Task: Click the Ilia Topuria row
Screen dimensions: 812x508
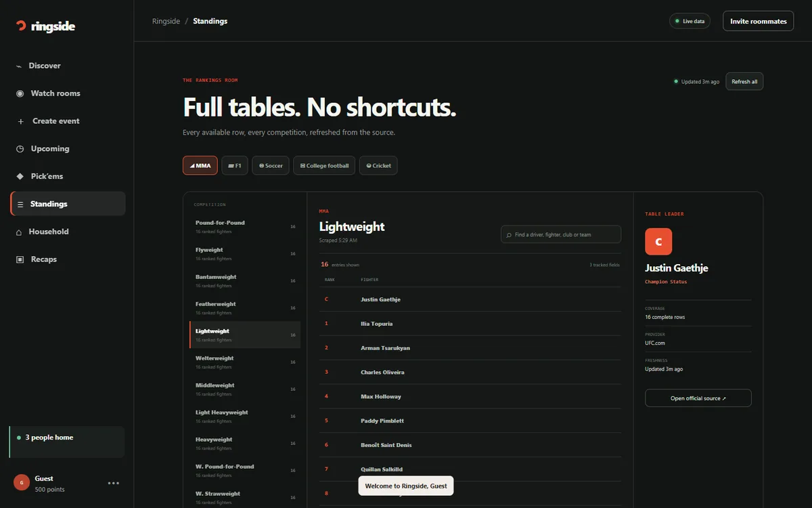Action: click(x=470, y=324)
